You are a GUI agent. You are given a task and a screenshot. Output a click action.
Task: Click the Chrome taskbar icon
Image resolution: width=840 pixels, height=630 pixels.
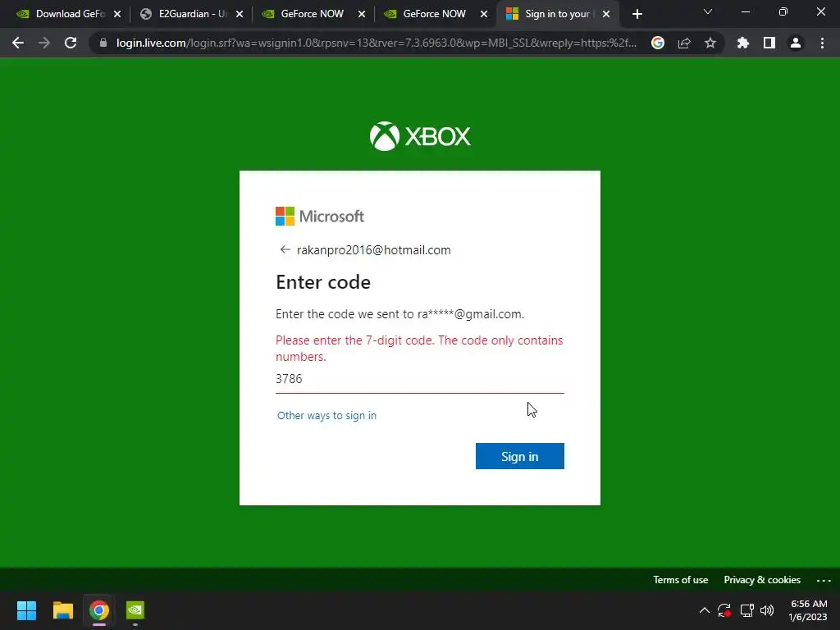point(99,610)
